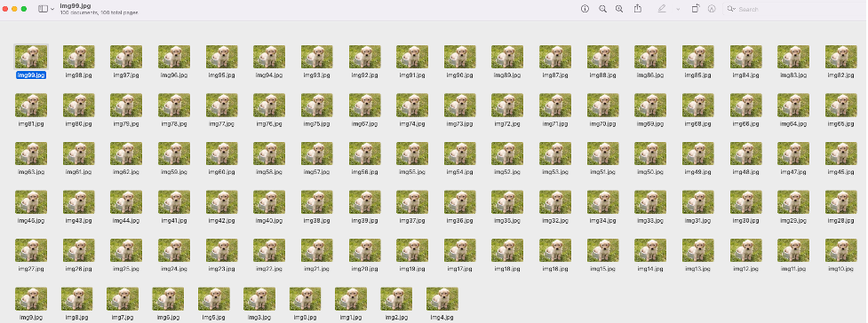The width and height of the screenshot is (868, 323).
Task: Select the img0.jpg thumbnail
Action: pos(305,299)
